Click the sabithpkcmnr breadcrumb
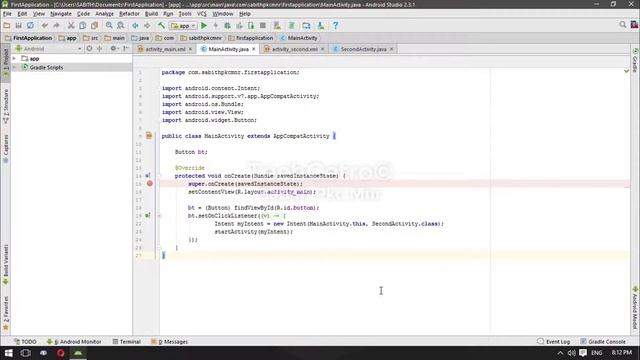 click(201, 38)
